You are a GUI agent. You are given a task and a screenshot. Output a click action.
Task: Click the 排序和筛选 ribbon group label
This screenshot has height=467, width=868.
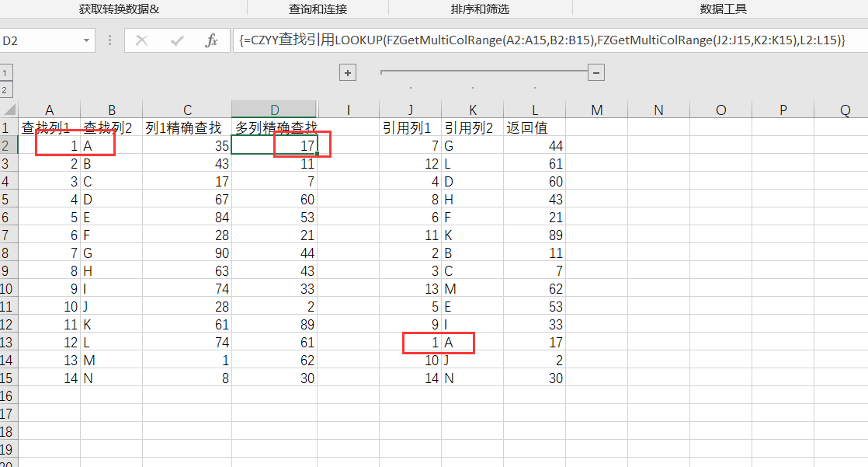point(480,9)
